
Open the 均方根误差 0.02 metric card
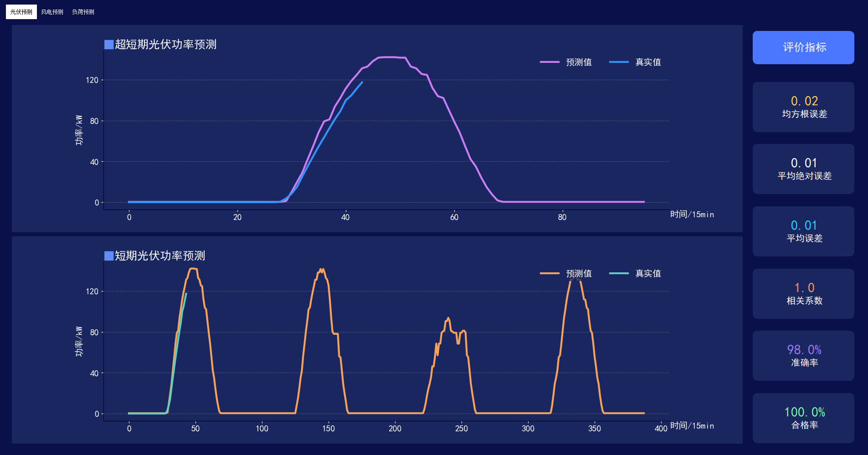pos(803,107)
